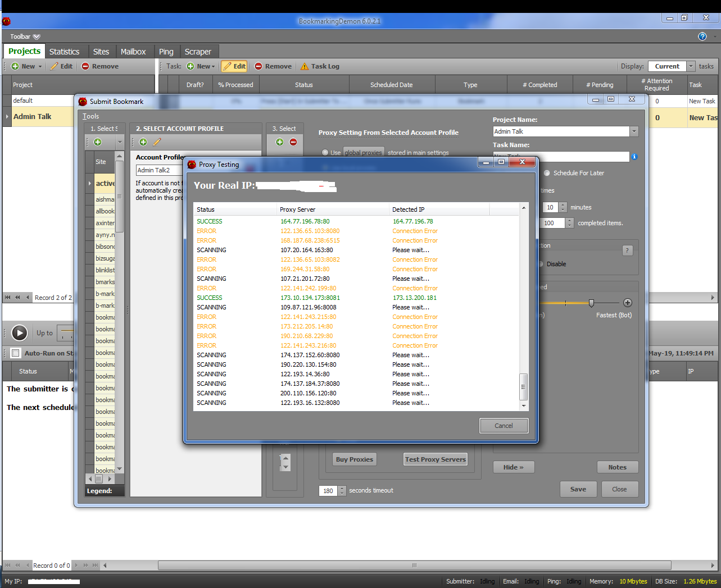Toggle Auto-Run on Startup checkbox
Screen dimensions: 721x588
[x=16, y=353]
